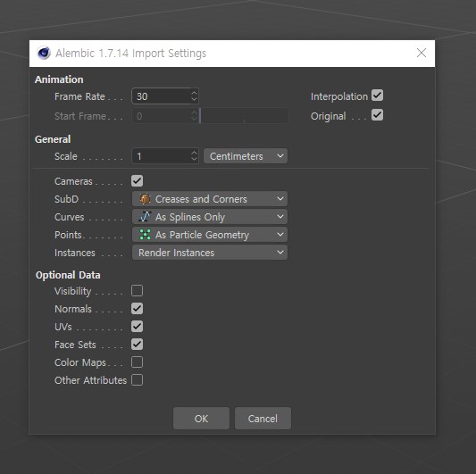Enable the Color Maps checkbox
This screenshot has width=476, height=474.
click(137, 362)
